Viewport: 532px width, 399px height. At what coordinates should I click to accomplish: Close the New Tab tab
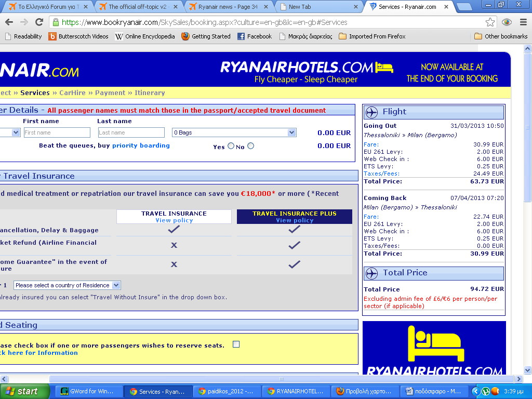tap(355, 7)
